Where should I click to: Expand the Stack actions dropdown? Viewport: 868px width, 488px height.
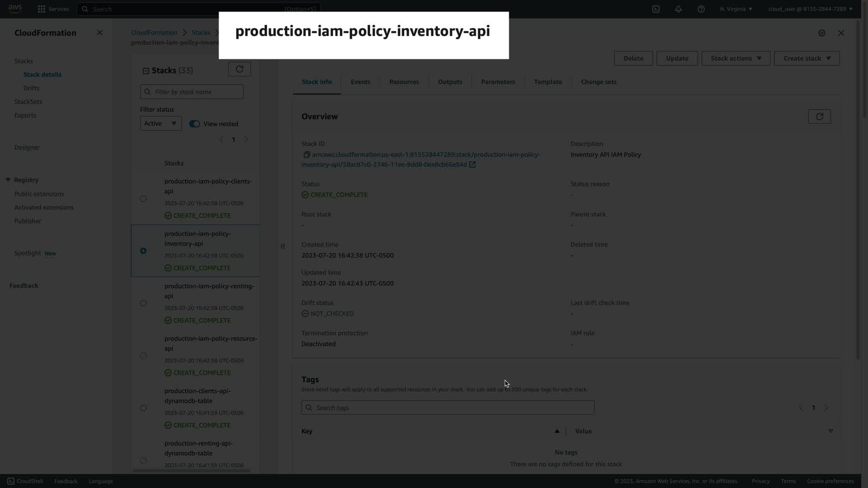coord(736,58)
